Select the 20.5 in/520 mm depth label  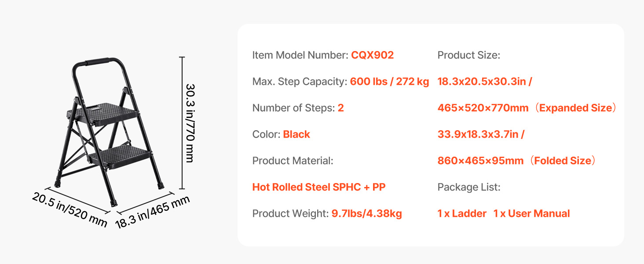(x=70, y=209)
